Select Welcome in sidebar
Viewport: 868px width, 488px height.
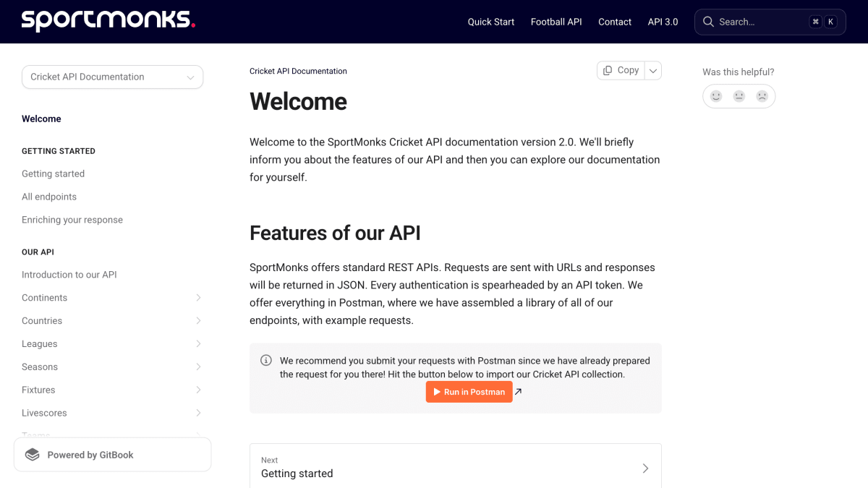click(x=41, y=119)
